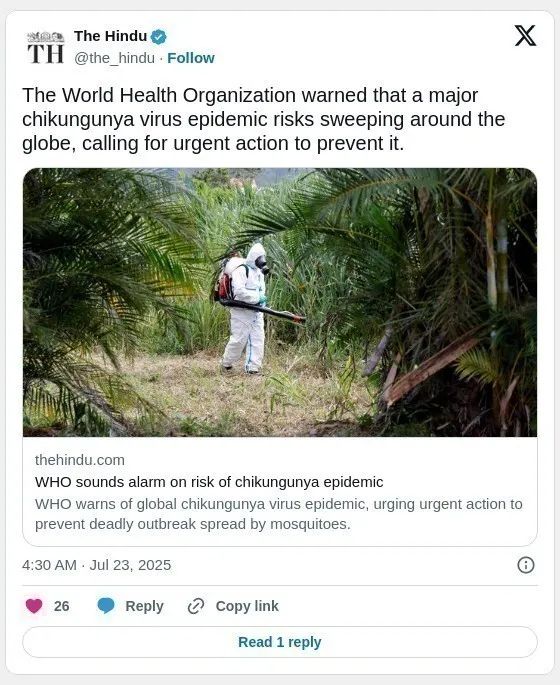Like the tweet with heart icon

34,606
